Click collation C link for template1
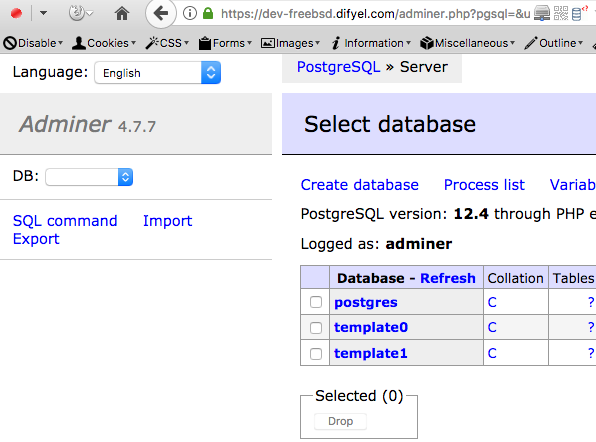This screenshot has height=442, width=596. (x=492, y=353)
